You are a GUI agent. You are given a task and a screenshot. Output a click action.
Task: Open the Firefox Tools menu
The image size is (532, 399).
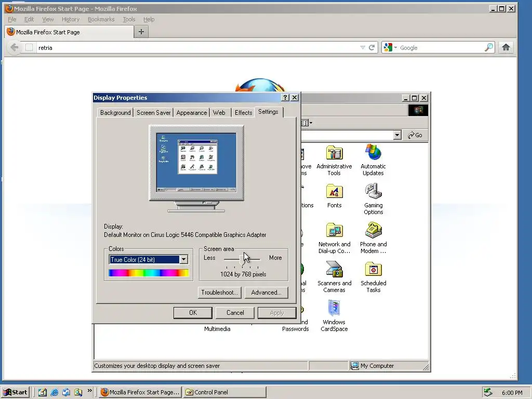tap(129, 19)
